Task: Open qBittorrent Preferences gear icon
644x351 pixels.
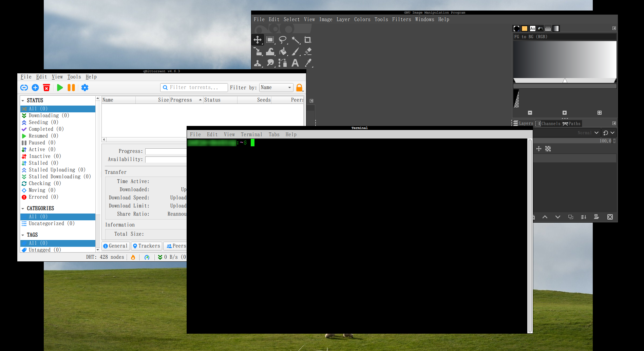Action: tap(85, 88)
